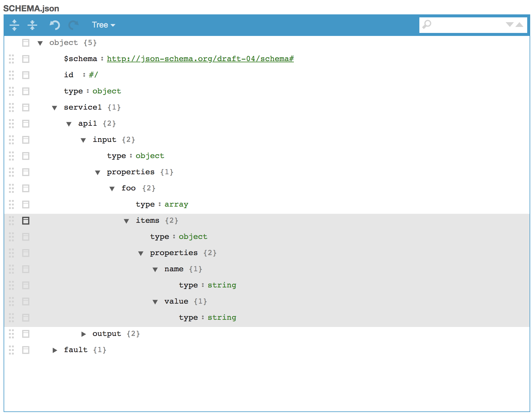Select the 'service1' field name
This screenshot has height=415, width=532.
pyautogui.click(x=83, y=107)
